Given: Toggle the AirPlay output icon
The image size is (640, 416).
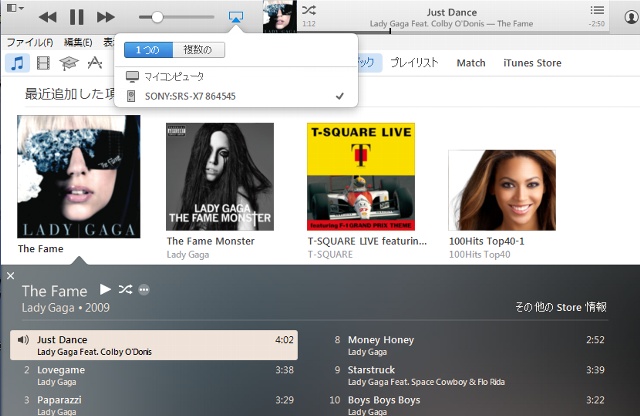Looking at the screenshot, I should pos(236,17).
